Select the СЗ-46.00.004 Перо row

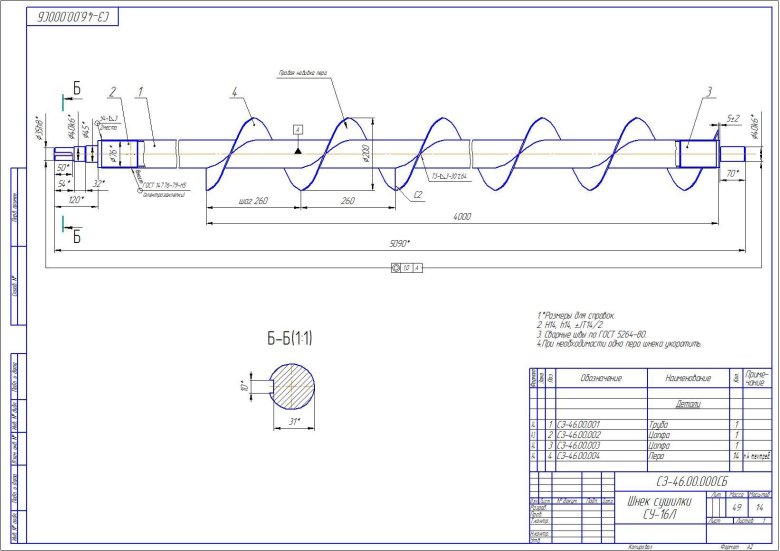click(x=584, y=456)
